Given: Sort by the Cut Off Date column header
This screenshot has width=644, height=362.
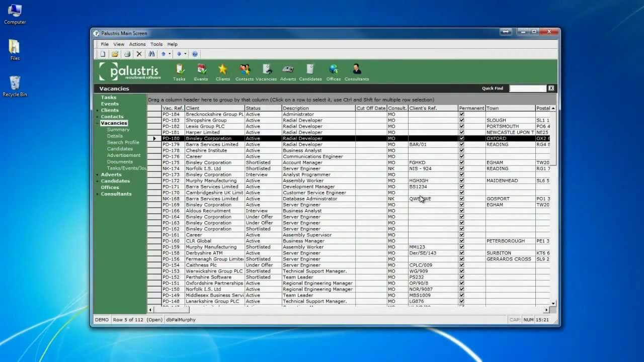Looking at the screenshot, I should pos(371,108).
